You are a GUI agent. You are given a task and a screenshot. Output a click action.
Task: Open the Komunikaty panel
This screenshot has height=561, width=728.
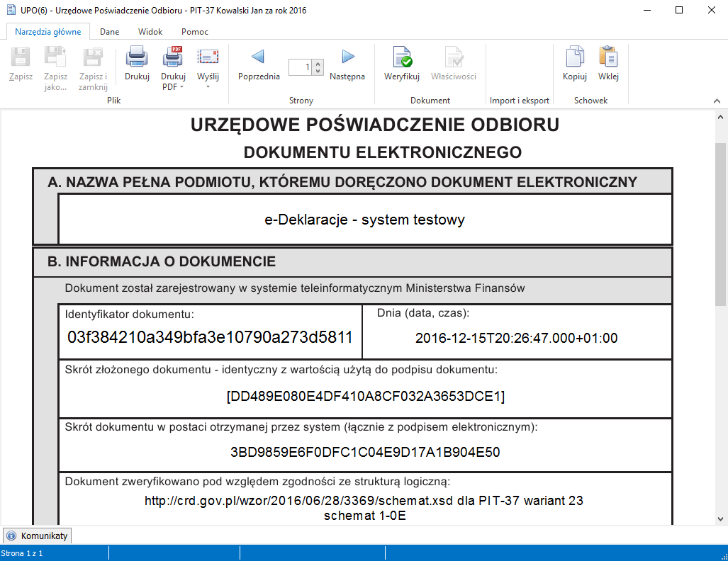[x=37, y=535]
